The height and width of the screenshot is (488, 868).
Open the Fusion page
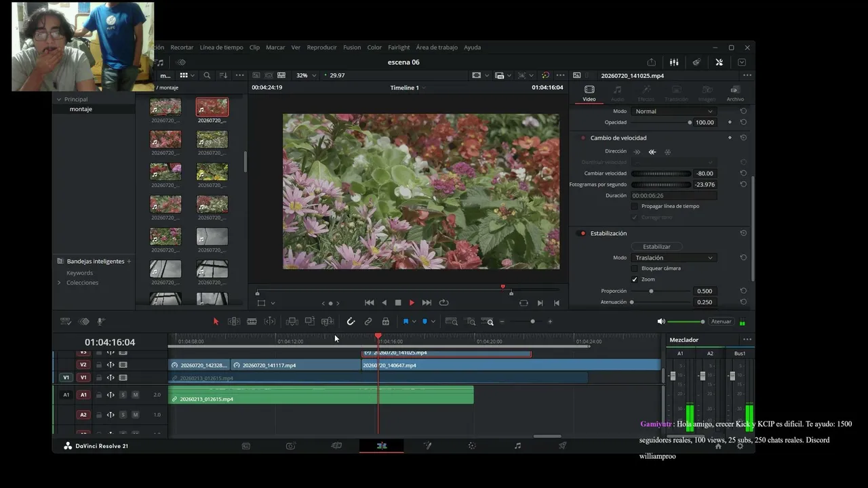[x=427, y=446]
